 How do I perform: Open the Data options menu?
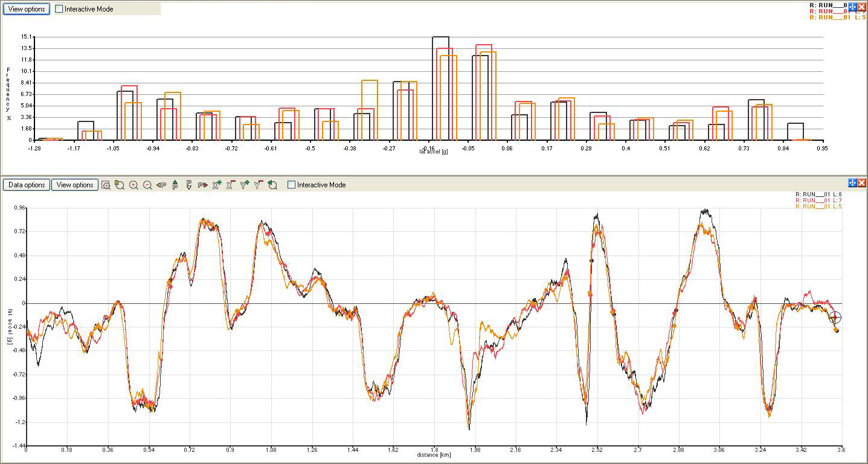[26, 185]
